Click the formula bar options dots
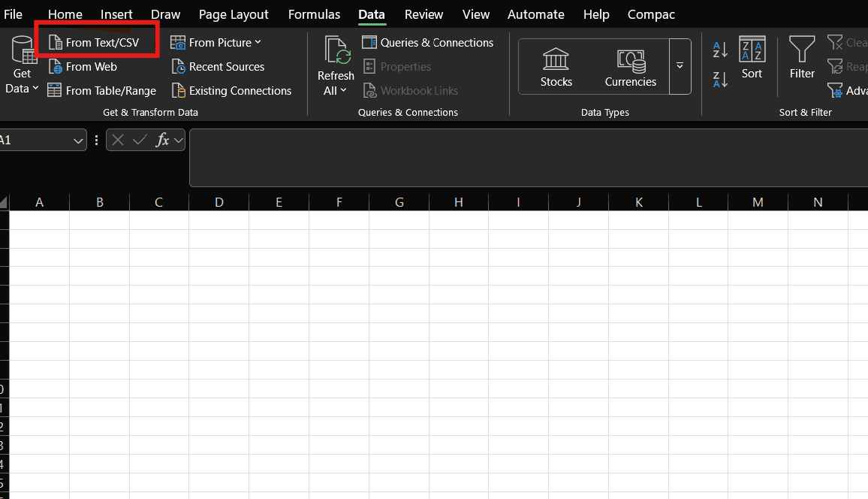 pos(96,140)
